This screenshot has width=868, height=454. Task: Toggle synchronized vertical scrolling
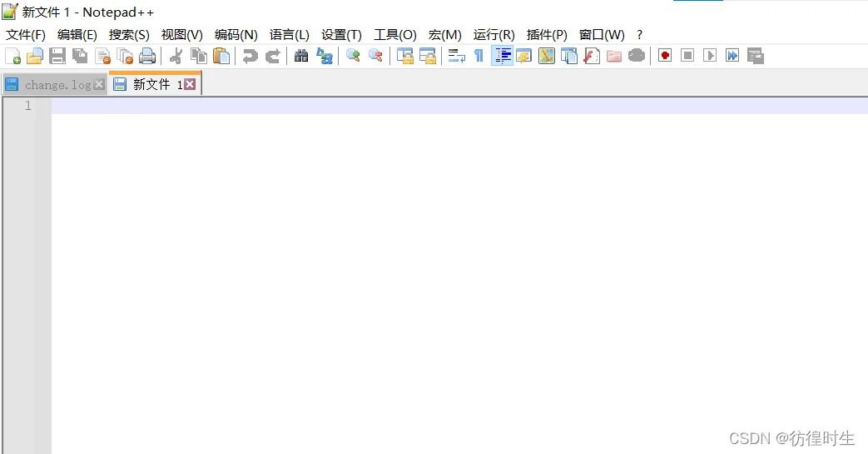(404, 56)
